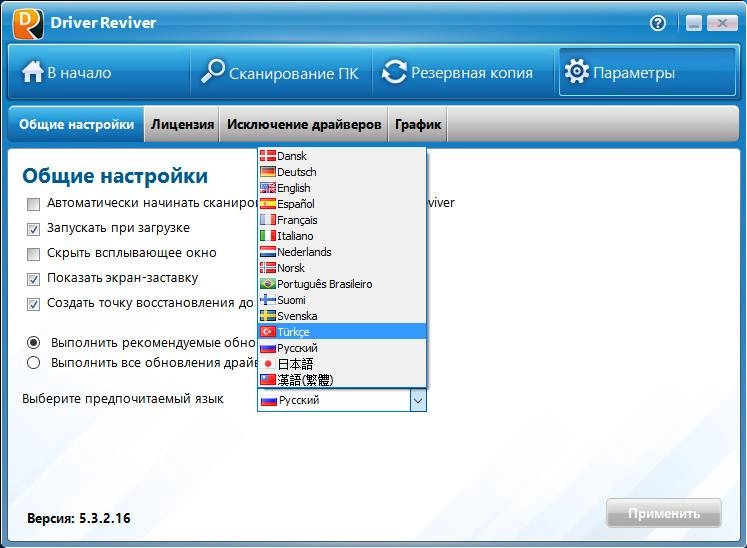Open help via the question mark icon
The width and height of the screenshot is (747, 548).
658,23
